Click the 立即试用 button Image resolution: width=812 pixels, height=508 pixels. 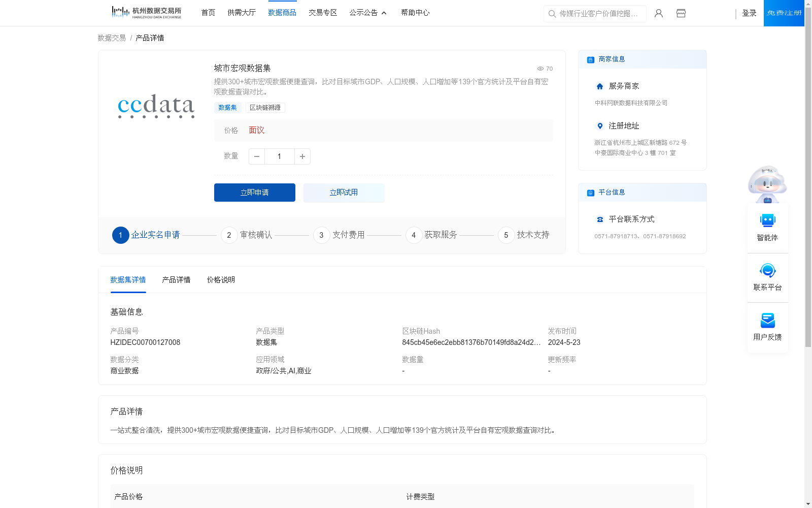click(x=344, y=193)
